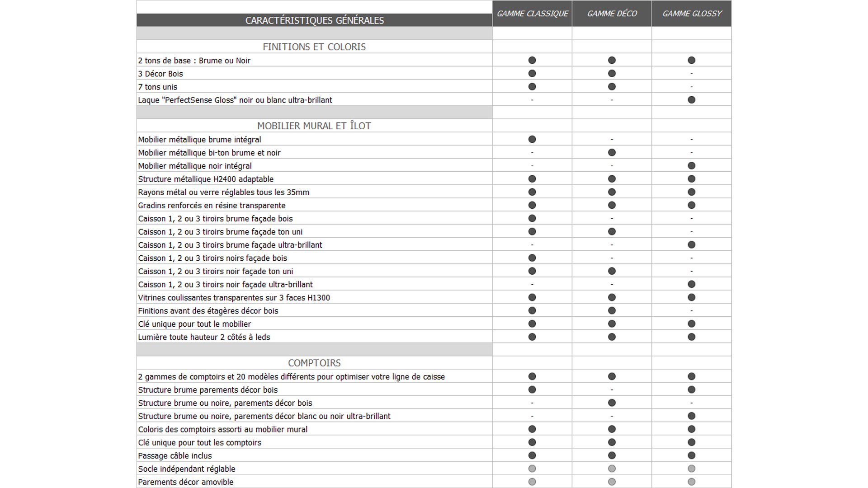Click light gray Classique dot for 'Socle indépendant réglable'

[532, 469]
